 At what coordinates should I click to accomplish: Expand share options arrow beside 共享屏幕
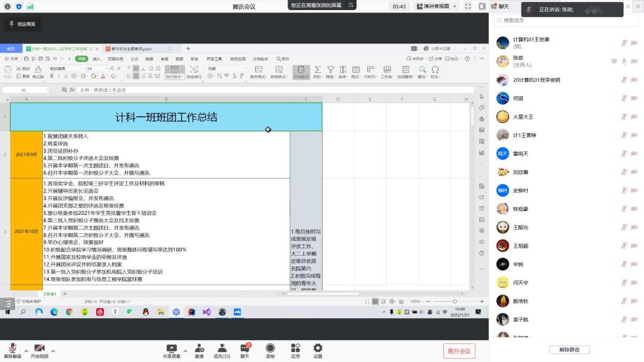(185, 350)
